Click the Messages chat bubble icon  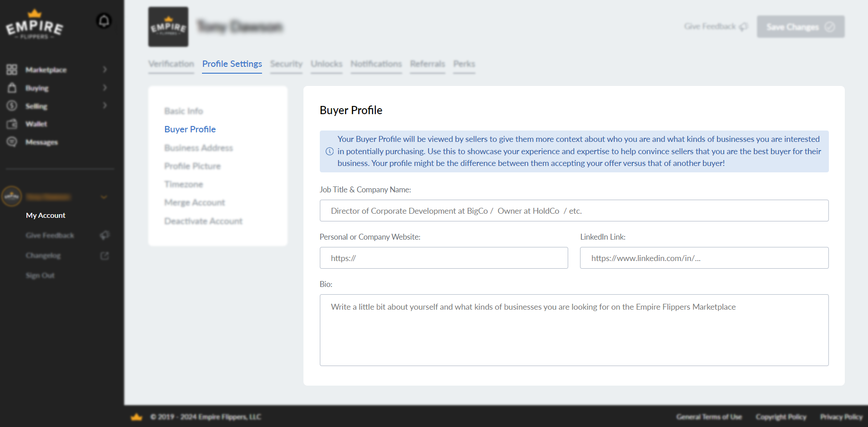click(12, 142)
